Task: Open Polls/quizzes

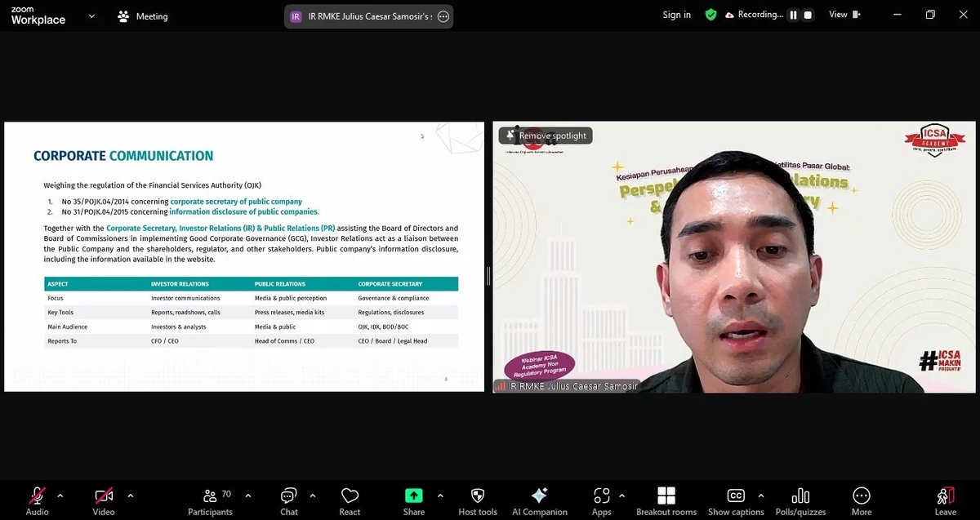Action: pos(800,500)
